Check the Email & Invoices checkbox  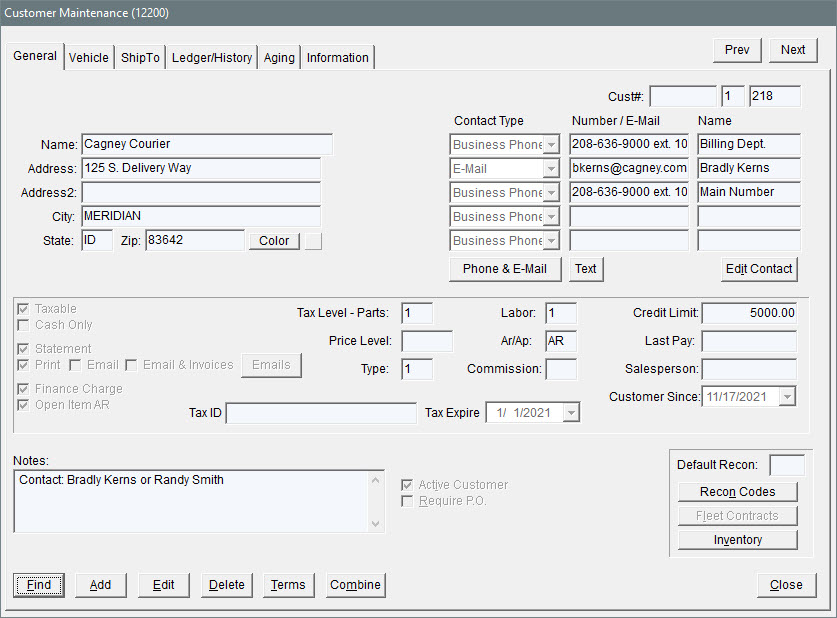point(131,365)
